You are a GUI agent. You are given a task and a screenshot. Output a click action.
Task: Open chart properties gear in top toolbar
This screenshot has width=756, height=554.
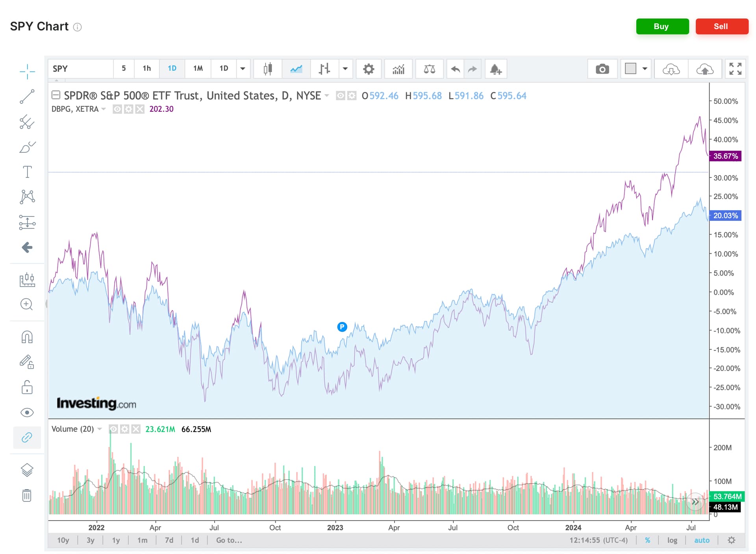click(x=369, y=69)
